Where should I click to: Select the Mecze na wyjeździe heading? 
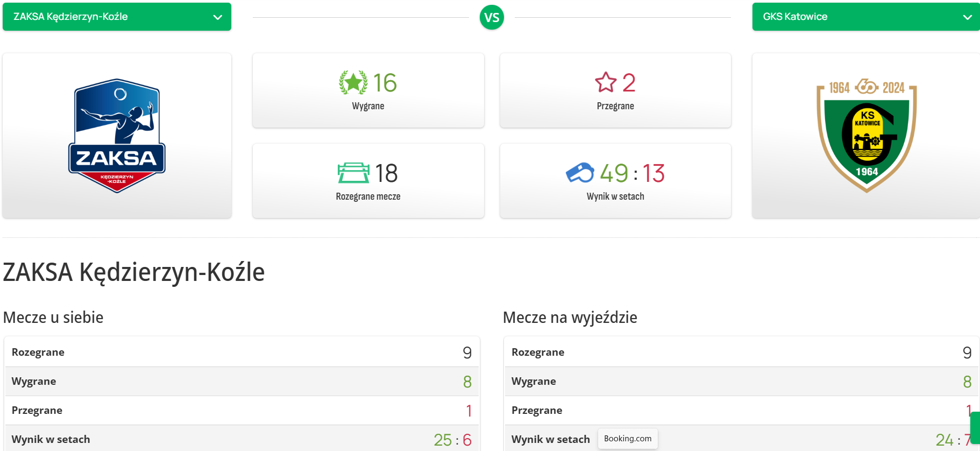click(x=570, y=318)
